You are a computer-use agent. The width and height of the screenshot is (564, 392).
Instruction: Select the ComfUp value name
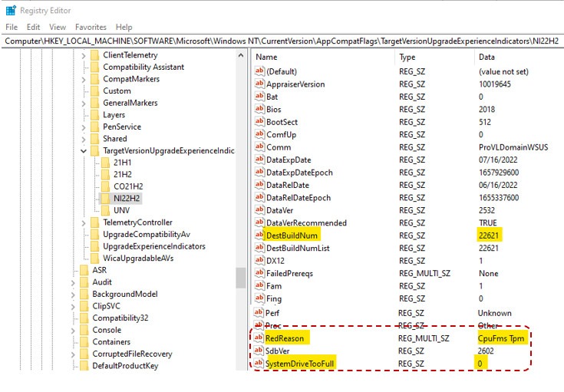[282, 134]
